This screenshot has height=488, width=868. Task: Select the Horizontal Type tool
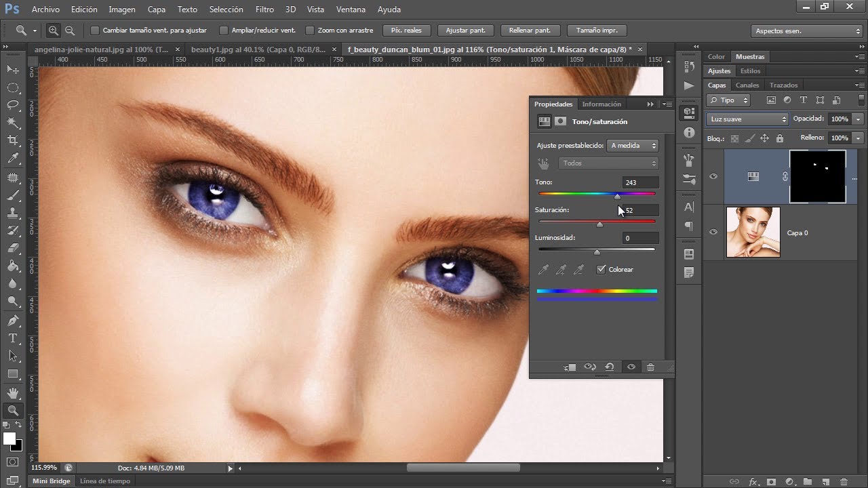pyautogui.click(x=13, y=338)
